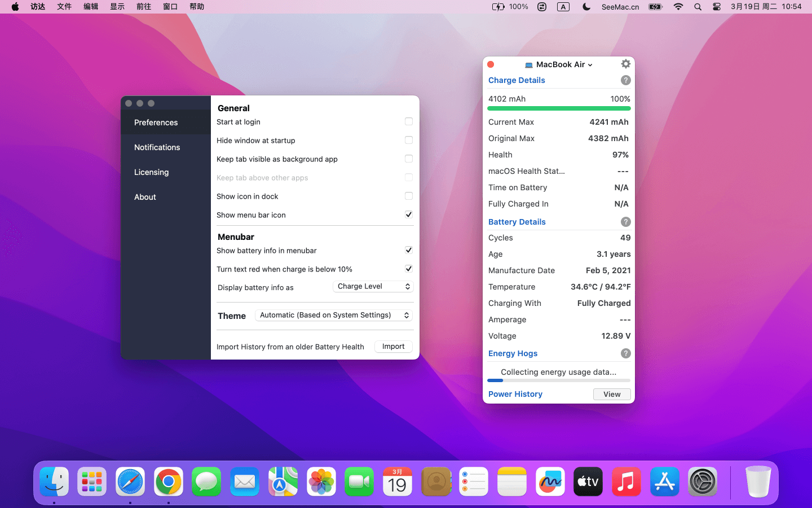Click the Import history button
The height and width of the screenshot is (508, 812).
point(393,347)
